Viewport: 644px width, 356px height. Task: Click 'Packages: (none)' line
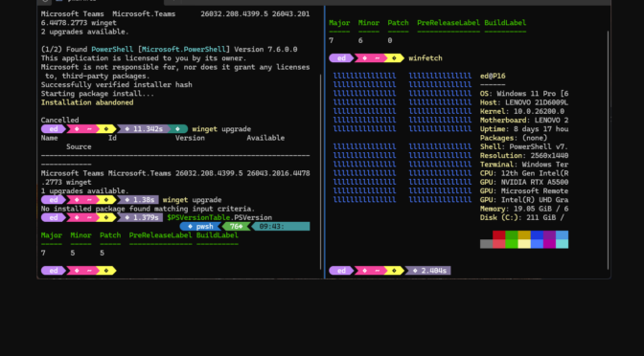pyautogui.click(x=514, y=138)
